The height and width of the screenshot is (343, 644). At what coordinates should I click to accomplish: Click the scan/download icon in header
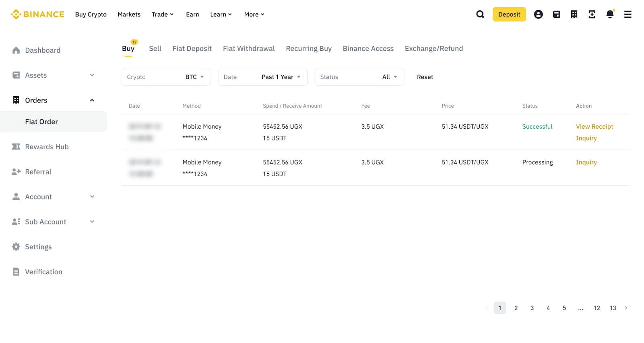coord(592,14)
